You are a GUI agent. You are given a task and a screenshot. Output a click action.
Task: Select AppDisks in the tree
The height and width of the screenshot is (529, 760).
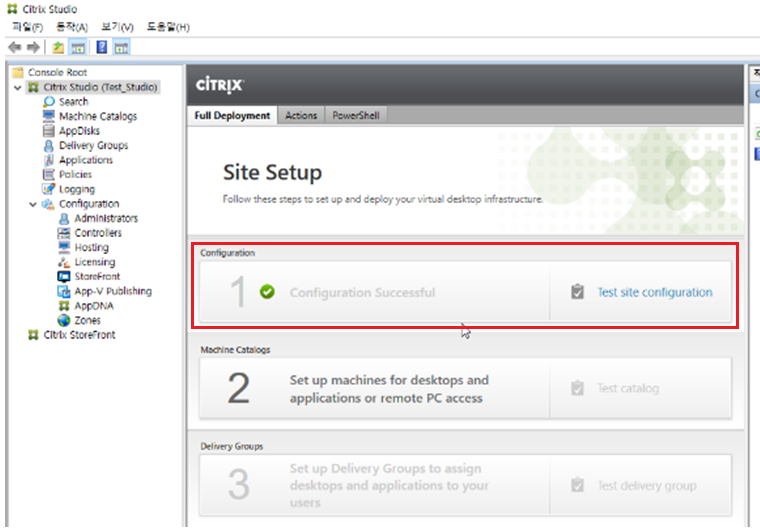click(79, 131)
